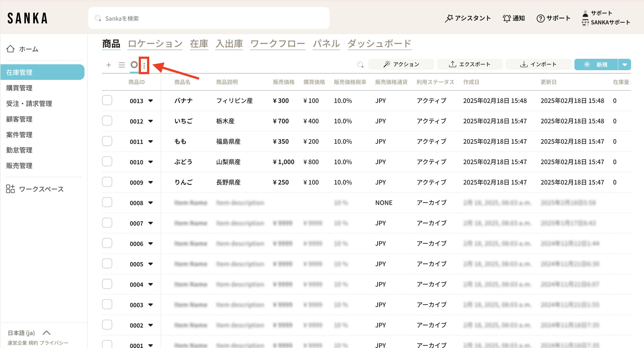644x348 pixels.
Task: Open the arrow dropdown next to 新規
Action: click(624, 65)
